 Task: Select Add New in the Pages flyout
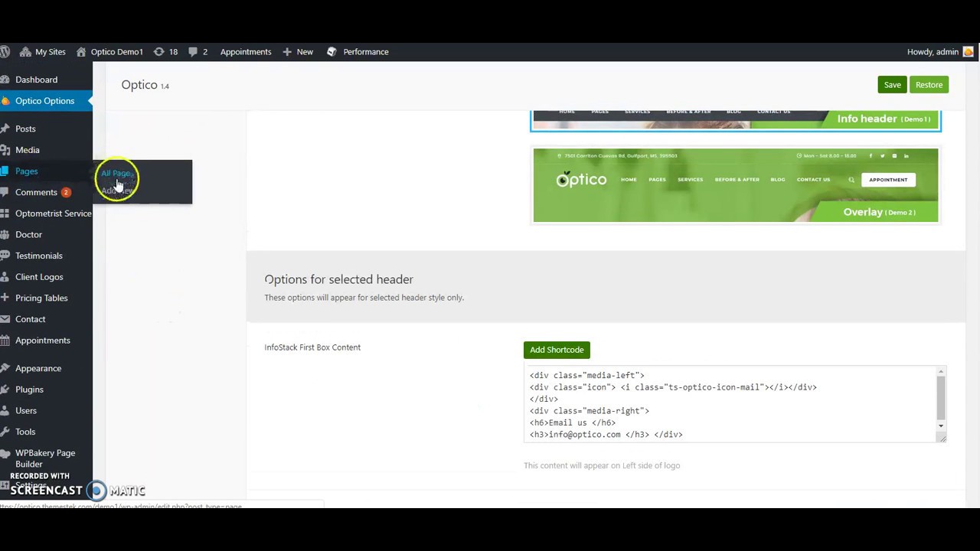pyautogui.click(x=118, y=190)
